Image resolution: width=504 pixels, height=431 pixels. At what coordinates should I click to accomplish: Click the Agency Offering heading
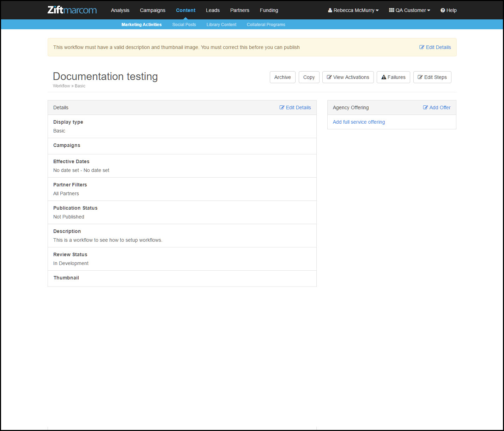351,107
